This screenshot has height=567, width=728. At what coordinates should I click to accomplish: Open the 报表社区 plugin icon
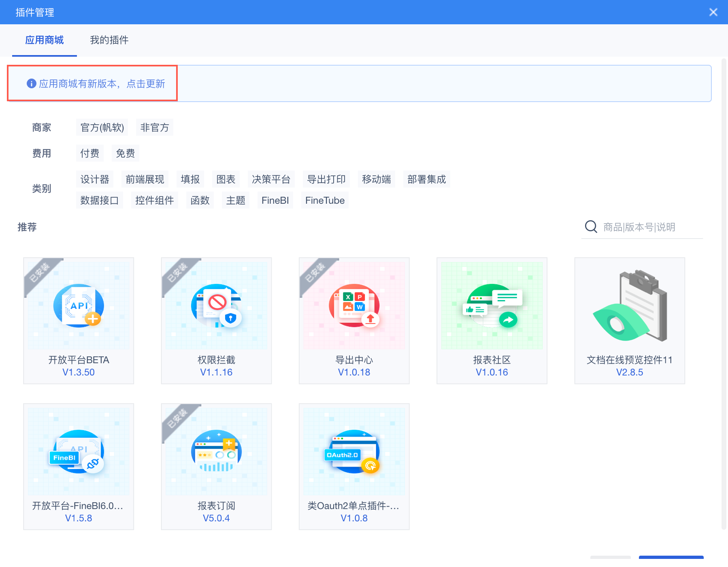(492, 305)
